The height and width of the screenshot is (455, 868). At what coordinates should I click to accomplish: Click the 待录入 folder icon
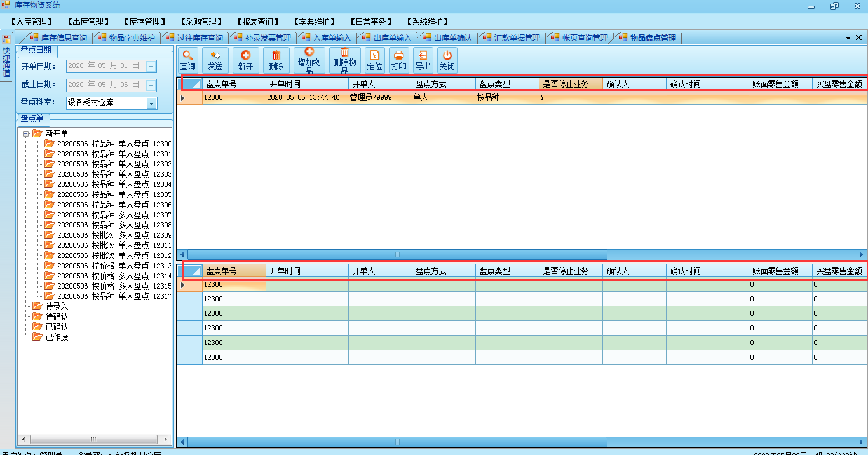tap(37, 306)
